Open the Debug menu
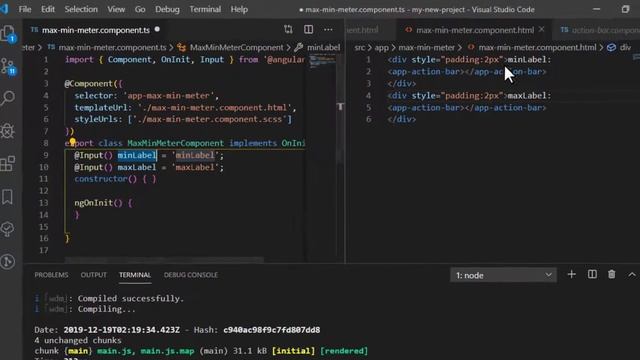This screenshot has height=360, width=640. tap(167, 9)
